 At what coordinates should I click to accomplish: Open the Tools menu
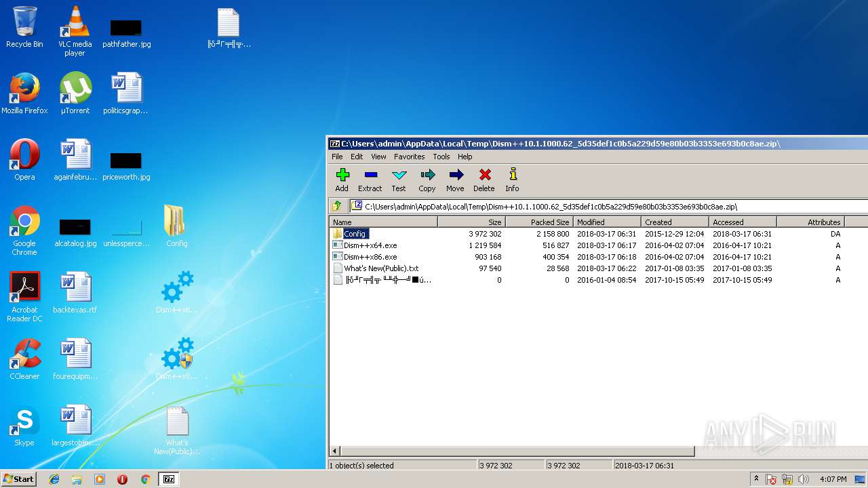[441, 157]
